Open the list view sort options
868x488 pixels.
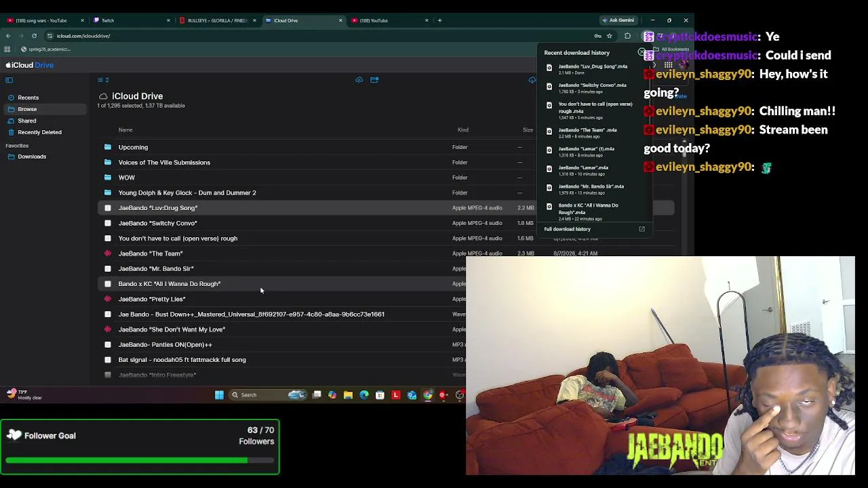pyautogui.click(x=103, y=80)
